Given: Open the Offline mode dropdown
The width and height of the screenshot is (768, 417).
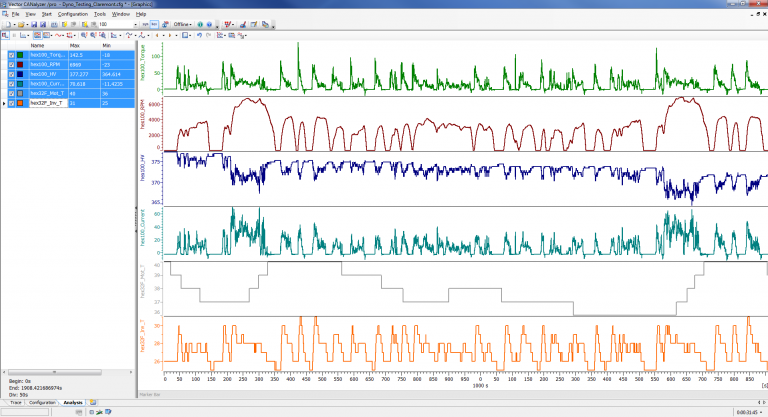Looking at the screenshot, I should coord(183,24).
